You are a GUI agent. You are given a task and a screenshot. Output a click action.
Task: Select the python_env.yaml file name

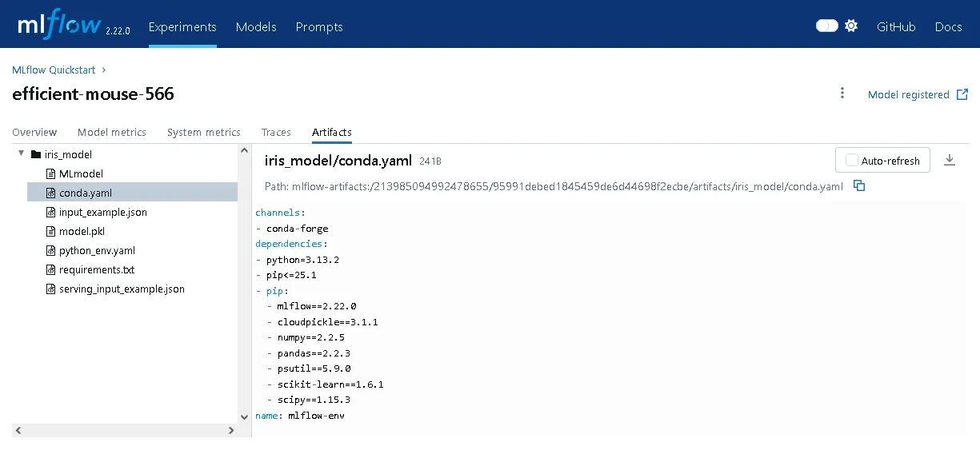[x=97, y=250]
